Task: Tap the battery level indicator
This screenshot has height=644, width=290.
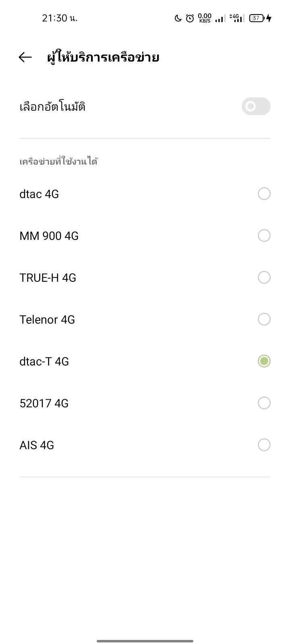Action: (256, 18)
